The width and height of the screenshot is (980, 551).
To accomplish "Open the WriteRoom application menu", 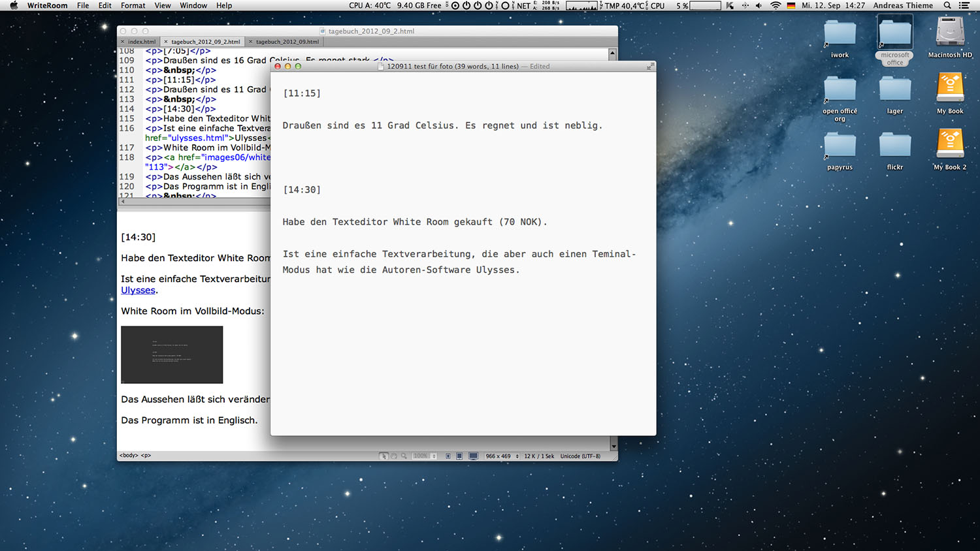I will pyautogui.click(x=47, y=5).
